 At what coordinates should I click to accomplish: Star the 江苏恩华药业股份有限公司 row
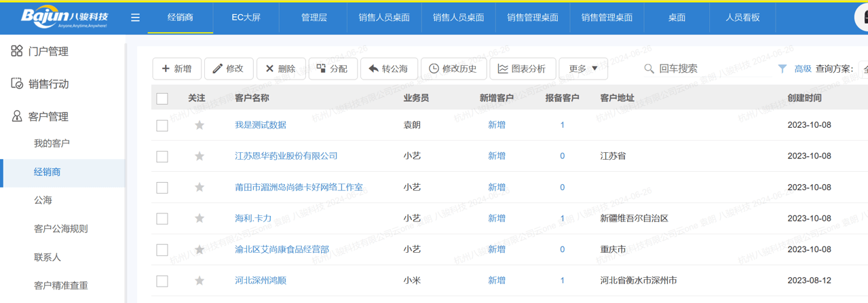[200, 156]
